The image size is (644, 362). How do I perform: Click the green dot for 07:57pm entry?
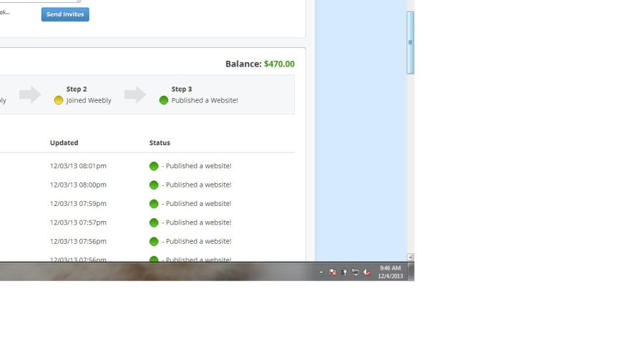tap(154, 223)
